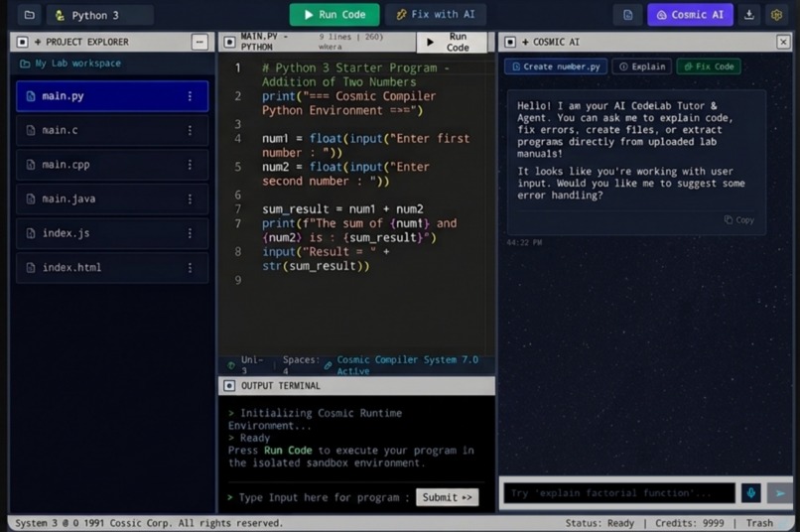Click file icon of main.c
This screenshot has height=532, width=800.
(x=31, y=130)
